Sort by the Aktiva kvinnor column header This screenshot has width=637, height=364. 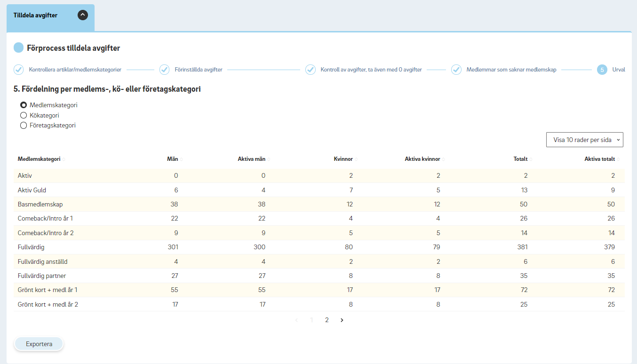(x=422, y=159)
